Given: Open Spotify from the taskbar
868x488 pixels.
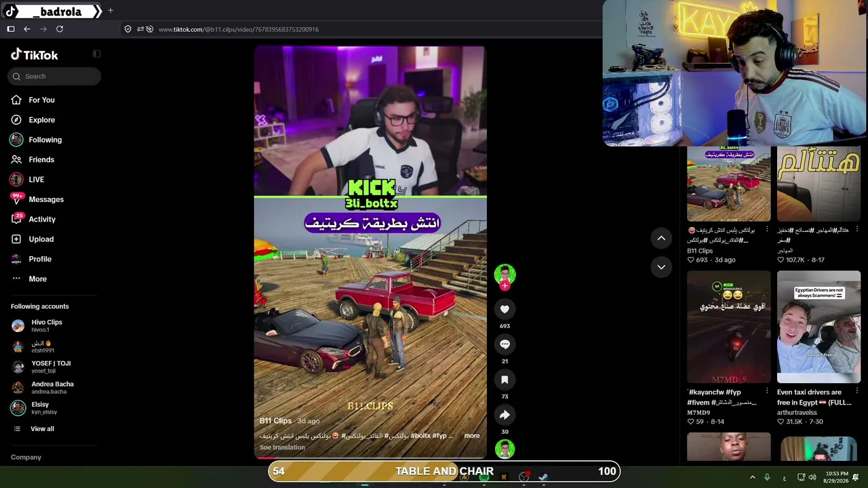Looking at the screenshot, I should 484,477.
